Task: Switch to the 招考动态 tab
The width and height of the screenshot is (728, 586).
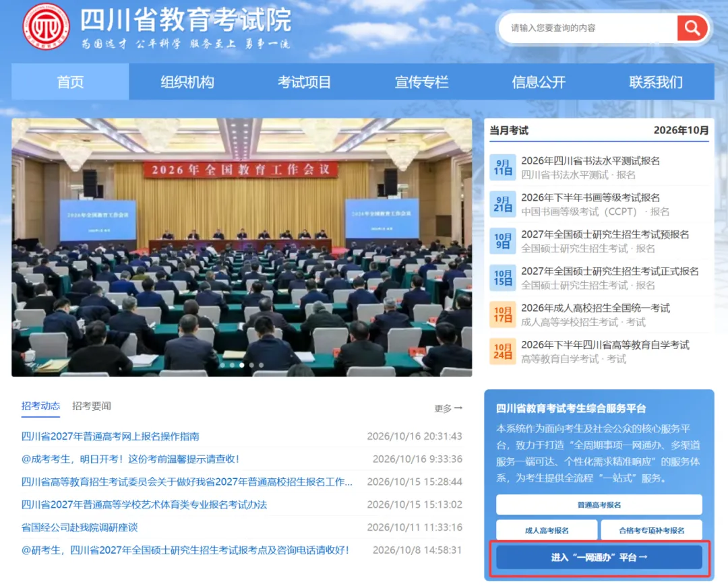Action: tap(41, 406)
